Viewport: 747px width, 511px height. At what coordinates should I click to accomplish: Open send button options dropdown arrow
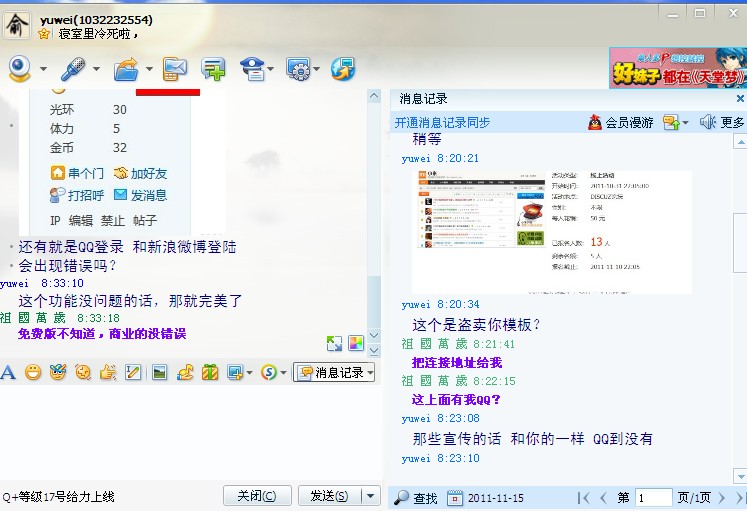[371, 496]
